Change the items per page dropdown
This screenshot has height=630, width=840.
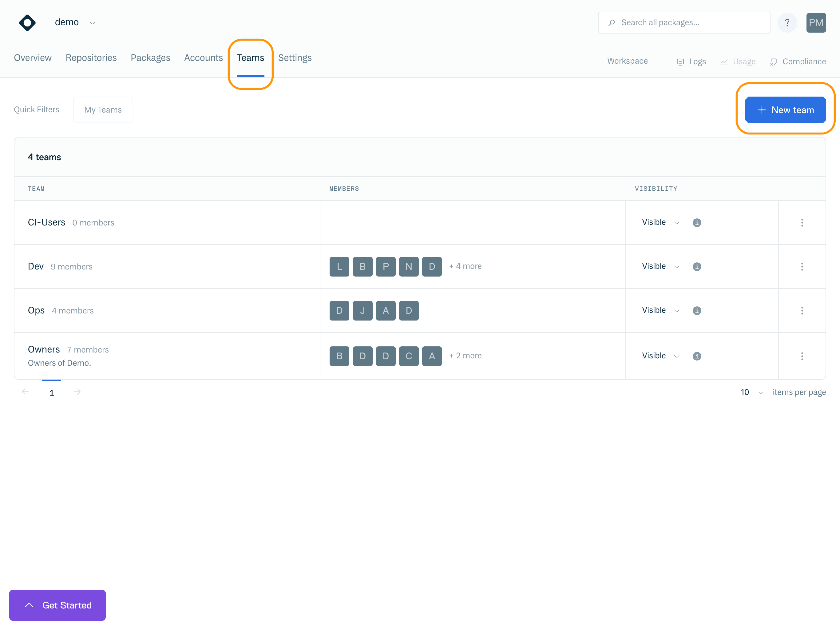click(751, 392)
